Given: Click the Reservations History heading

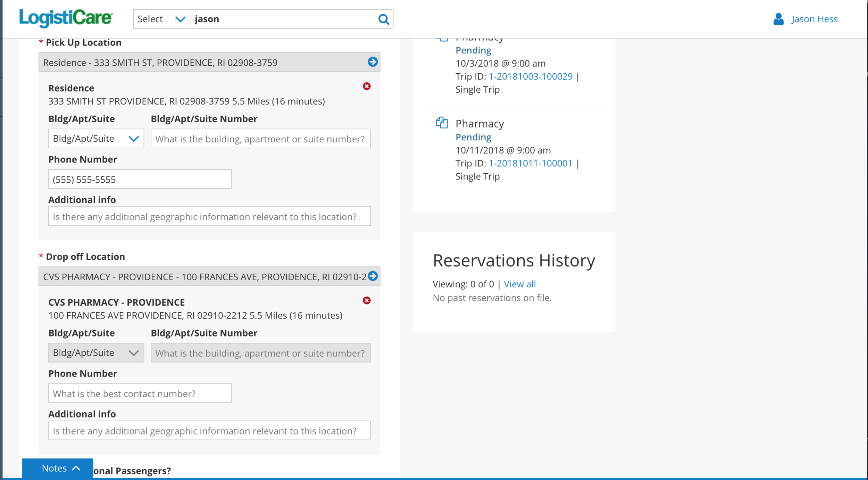Looking at the screenshot, I should point(514,260).
